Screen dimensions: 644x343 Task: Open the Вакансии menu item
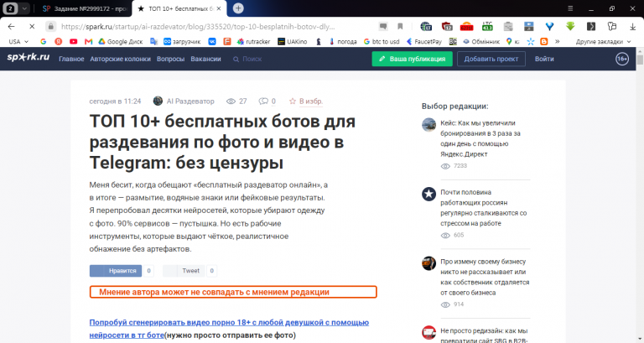205,60
